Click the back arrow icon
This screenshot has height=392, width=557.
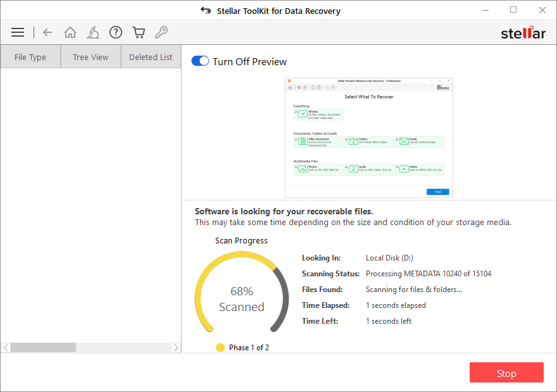click(x=47, y=32)
